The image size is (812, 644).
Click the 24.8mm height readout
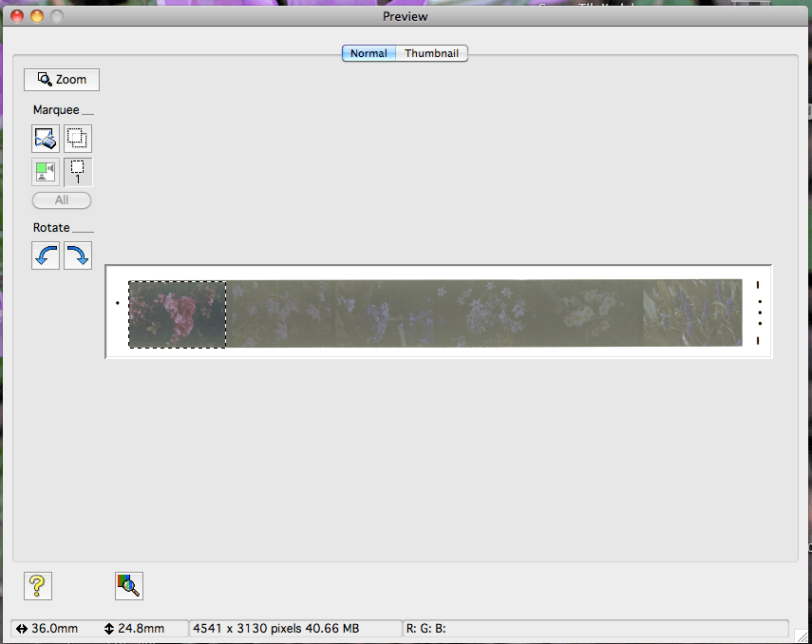141,628
